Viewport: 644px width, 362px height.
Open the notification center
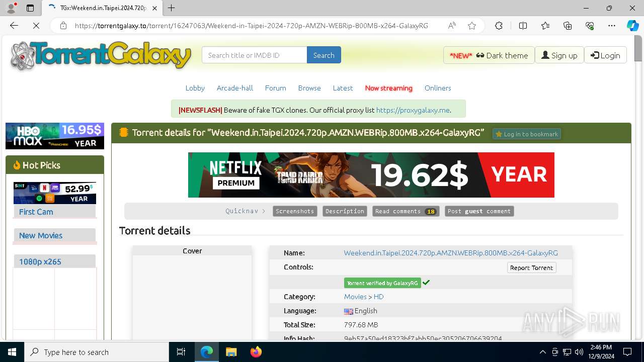pos(627,352)
